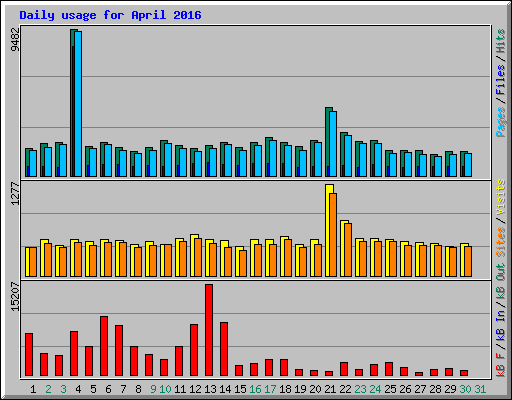Click day 4 on the x-axis
Screen dimensions: 512x400
coord(78,389)
